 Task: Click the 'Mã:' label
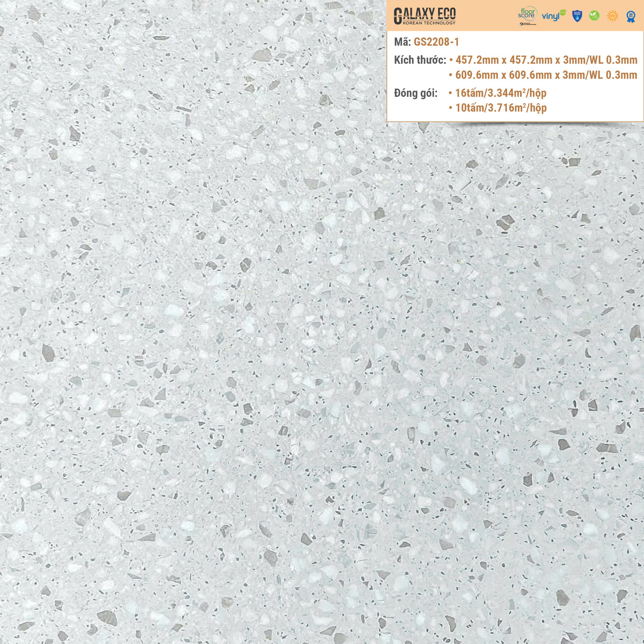402,42
